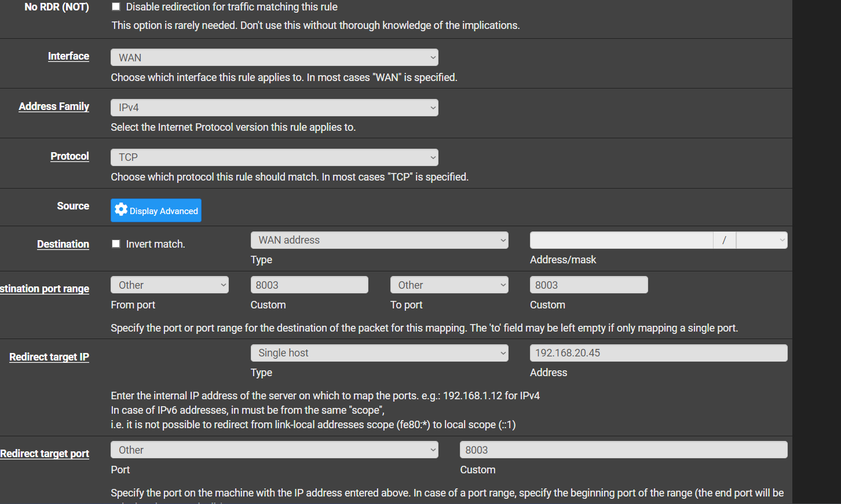Click the redirect address field 192.168.20.45
The image size is (841, 504).
(659, 353)
